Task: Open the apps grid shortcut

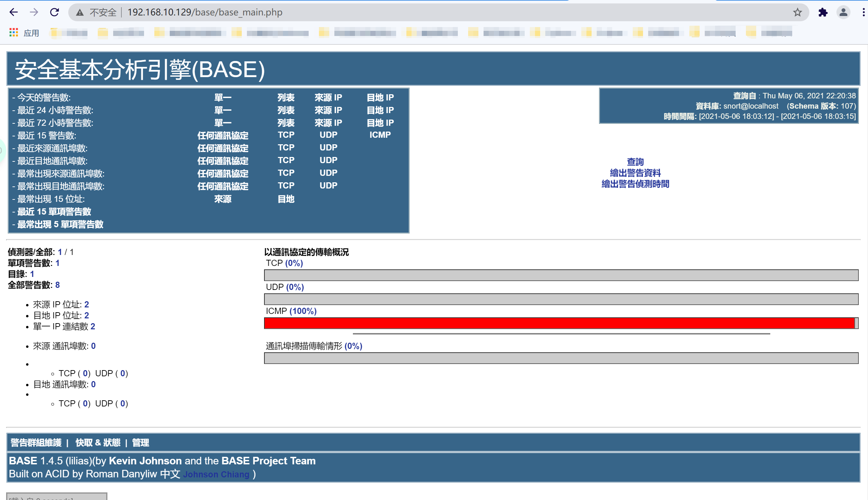Action: pyautogui.click(x=13, y=33)
